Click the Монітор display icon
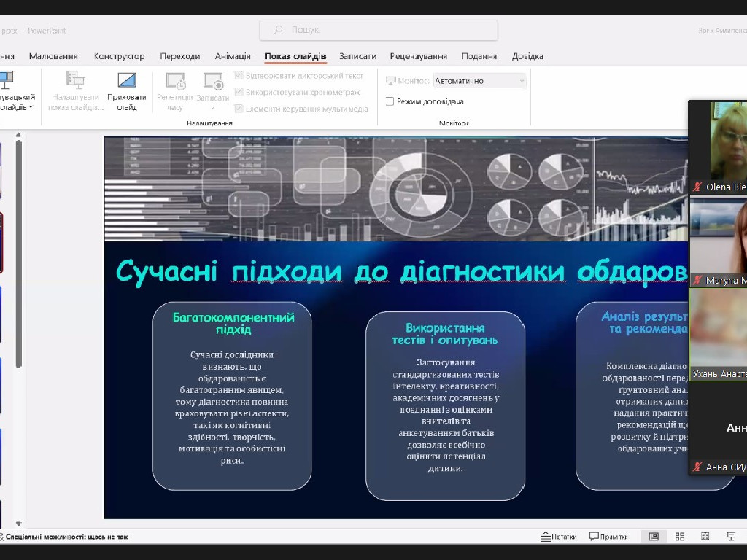The width and height of the screenshot is (747, 560). click(x=391, y=81)
